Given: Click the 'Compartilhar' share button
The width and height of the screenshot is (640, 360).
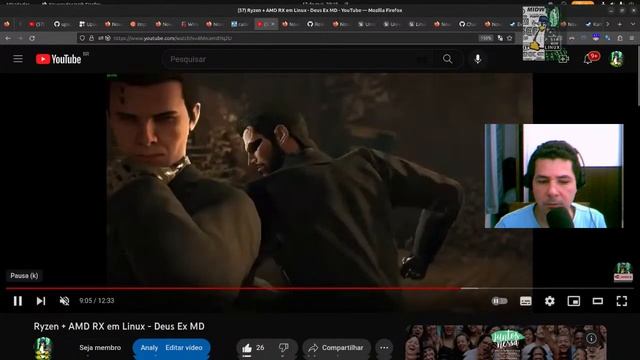Looking at the screenshot, I should coord(336,348).
